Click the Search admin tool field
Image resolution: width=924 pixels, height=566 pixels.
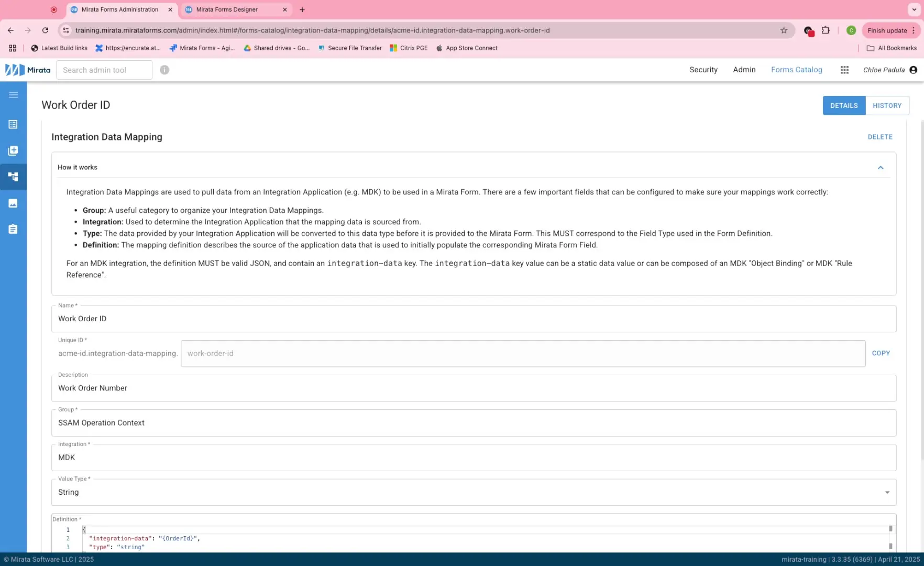104,70
